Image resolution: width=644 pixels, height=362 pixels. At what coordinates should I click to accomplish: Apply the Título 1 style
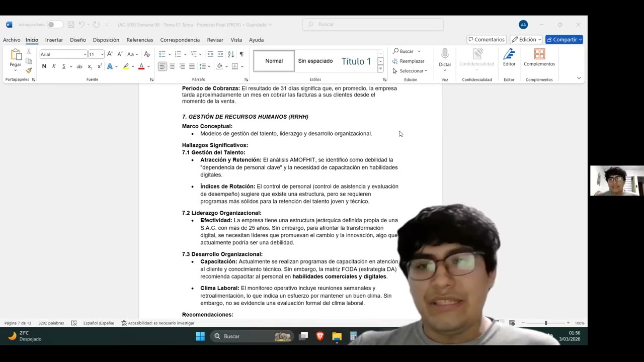coord(356,61)
